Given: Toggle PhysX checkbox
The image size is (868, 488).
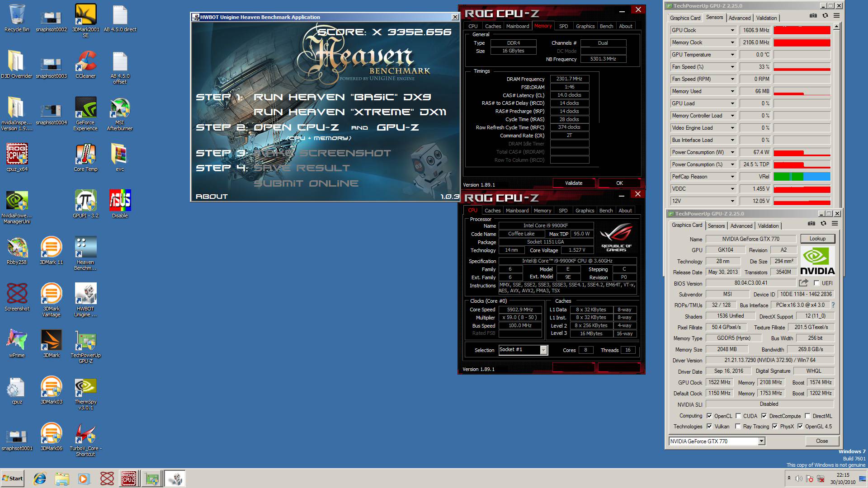Looking at the screenshot, I should (x=775, y=427).
